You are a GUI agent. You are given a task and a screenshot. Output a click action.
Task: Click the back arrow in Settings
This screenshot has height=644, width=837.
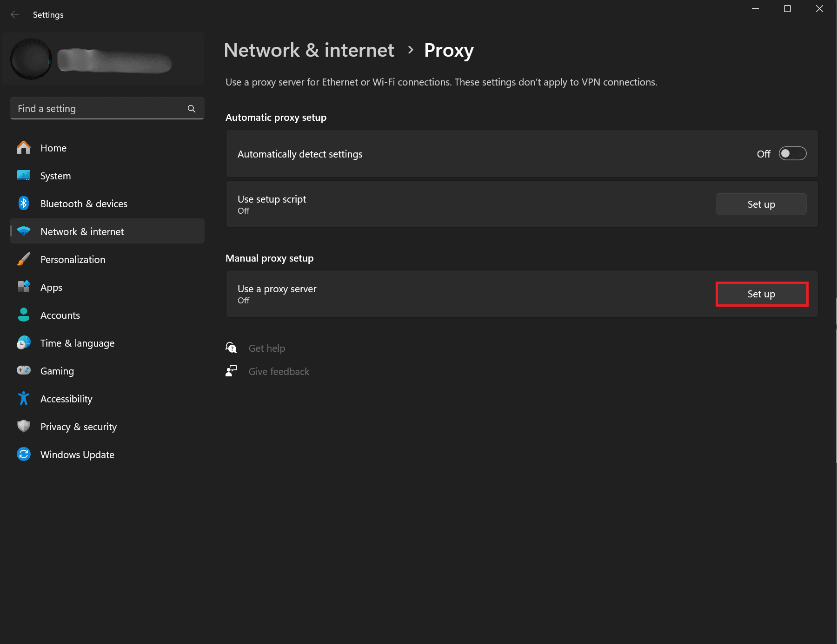tap(15, 14)
